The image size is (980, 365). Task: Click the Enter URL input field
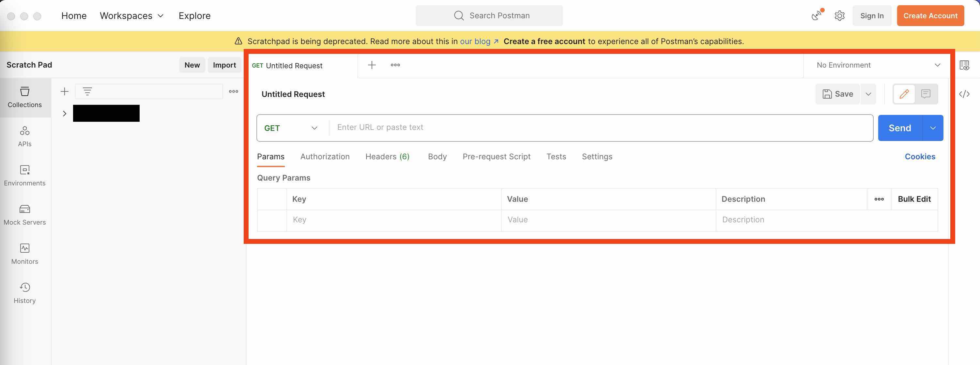[x=601, y=128]
